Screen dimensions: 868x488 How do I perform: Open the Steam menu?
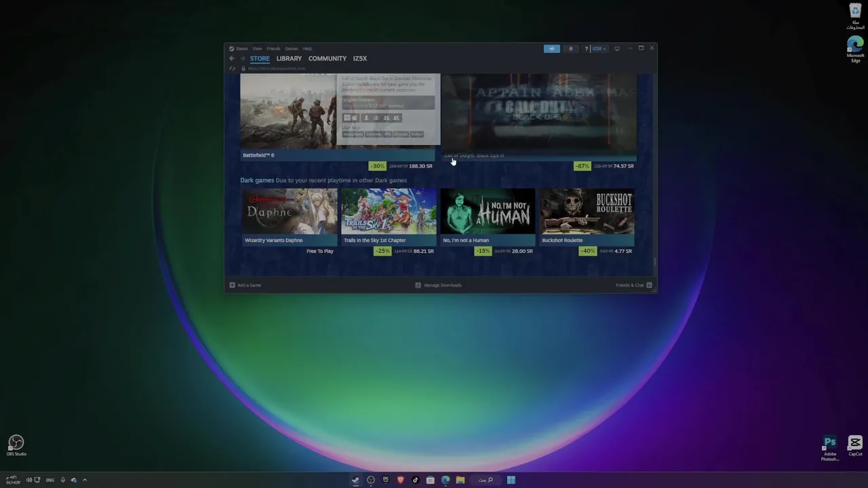coord(241,49)
